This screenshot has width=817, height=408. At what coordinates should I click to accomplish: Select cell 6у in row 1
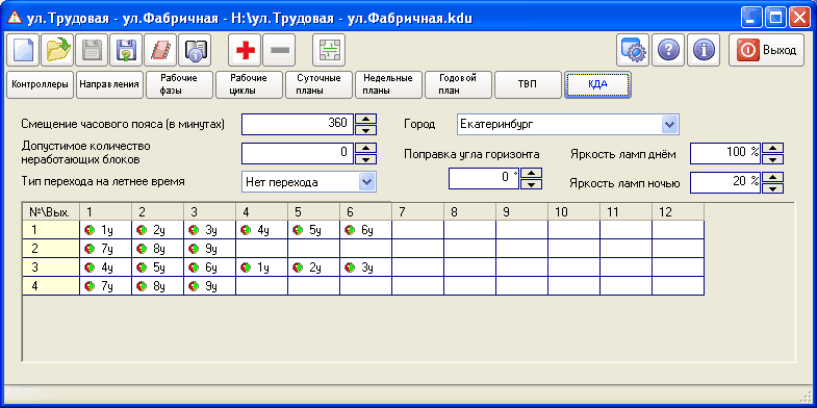tap(366, 230)
